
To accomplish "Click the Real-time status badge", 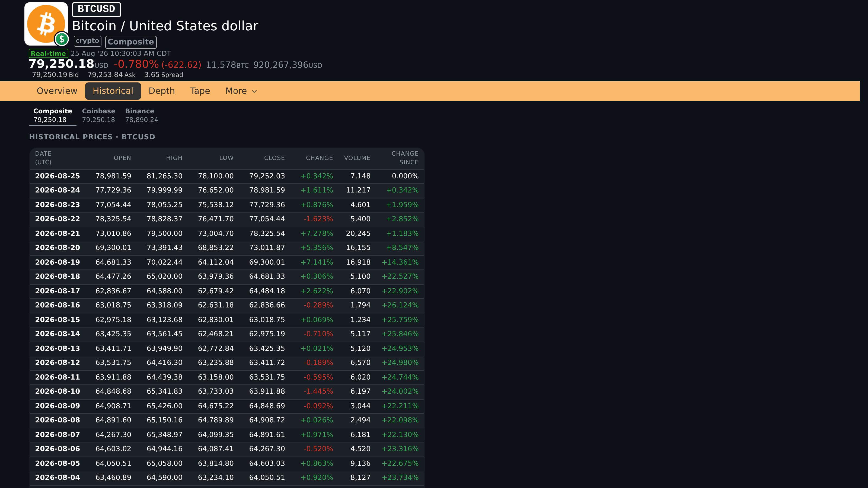I will coord(48,54).
